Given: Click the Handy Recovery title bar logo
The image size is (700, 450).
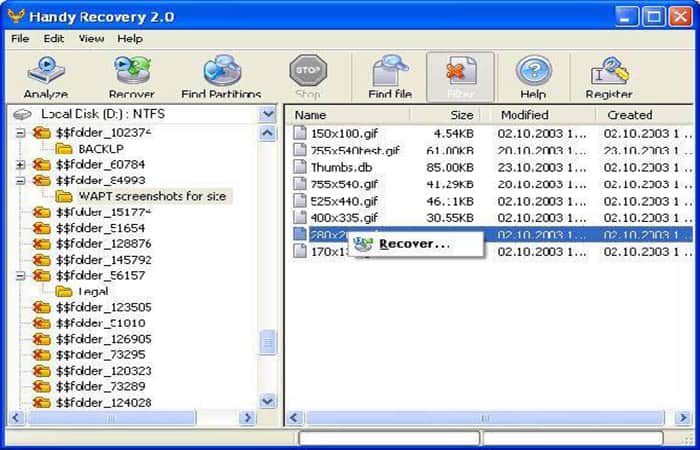Looking at the screenshot, I should click(16, 17).
